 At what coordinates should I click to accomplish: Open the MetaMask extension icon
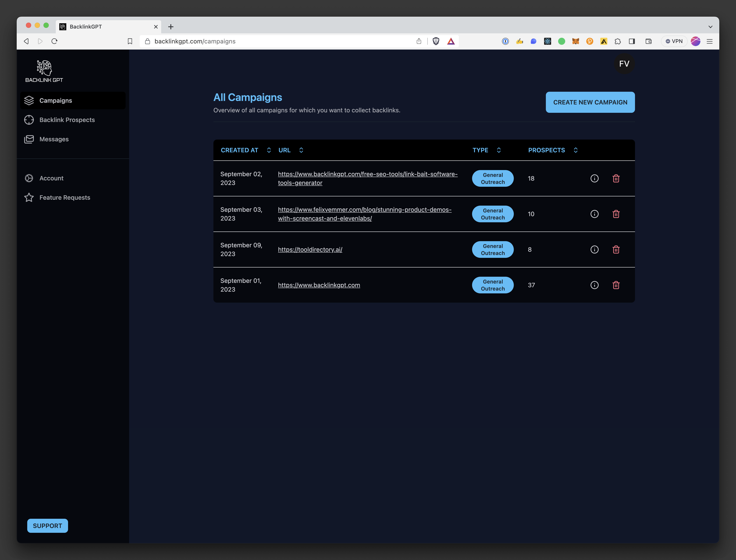[575, 41]
